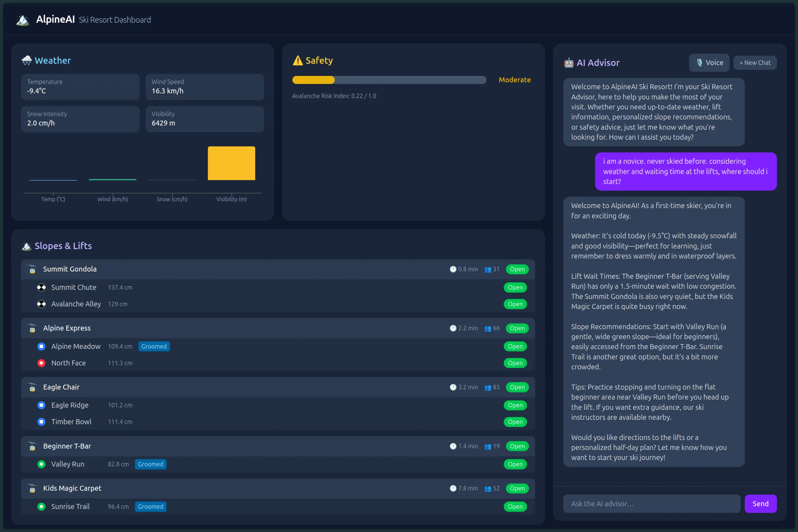Viewport: 798px width, 532px height.
Task: Click Summit Gondola queue people icon
Action: coord(488,269)
